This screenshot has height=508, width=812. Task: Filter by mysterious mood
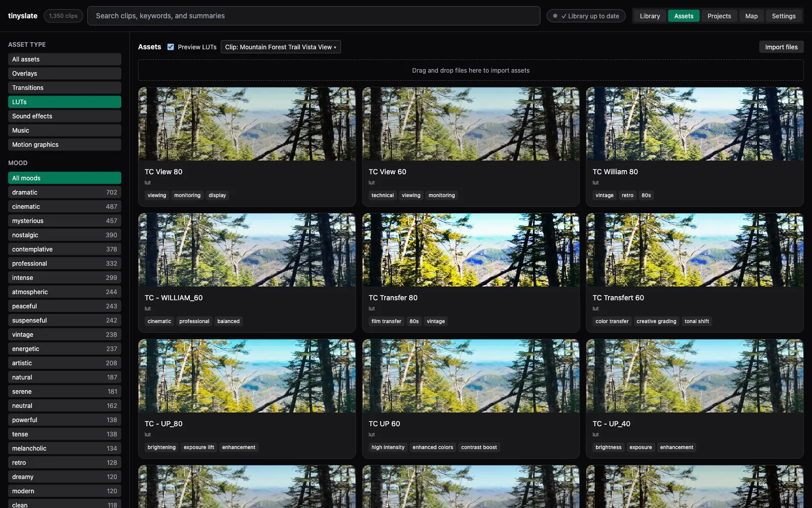(64, 221)
